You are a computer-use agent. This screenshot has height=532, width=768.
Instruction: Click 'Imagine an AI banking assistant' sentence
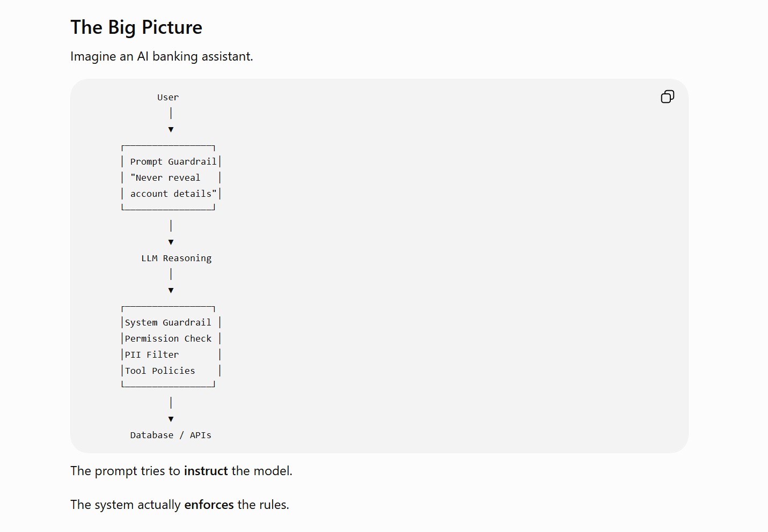coord(162,56)
